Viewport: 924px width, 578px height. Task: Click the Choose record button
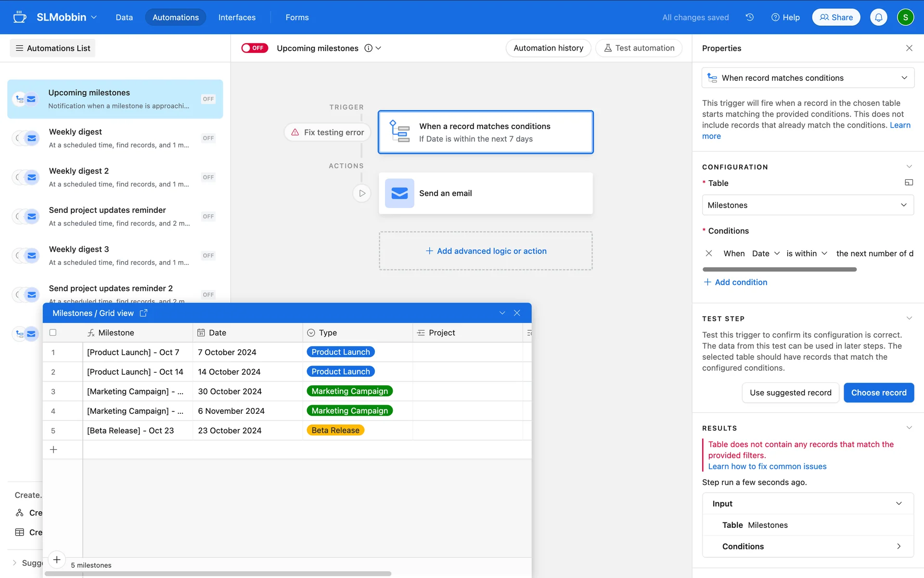pos(878,393)
